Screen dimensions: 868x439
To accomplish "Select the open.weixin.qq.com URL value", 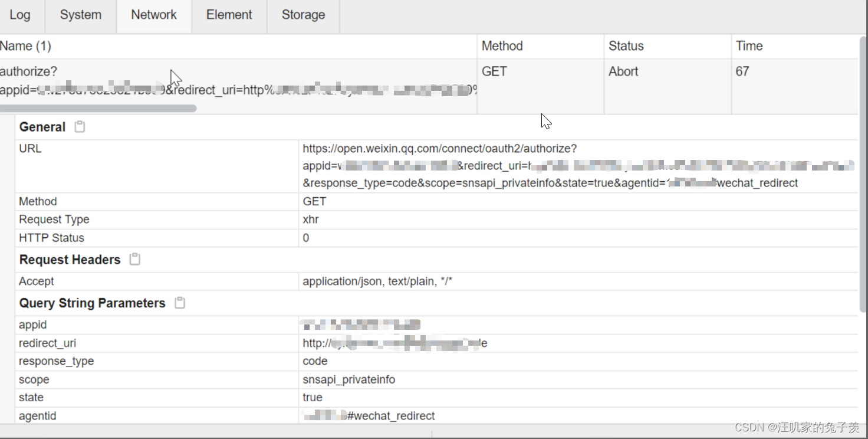I will click(578, 166).
